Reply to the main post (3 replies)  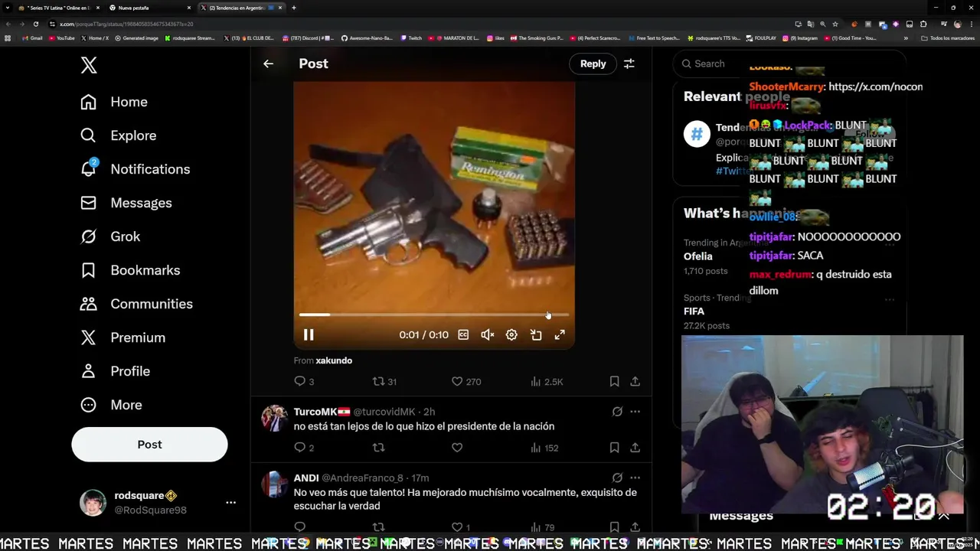(304, 381)
